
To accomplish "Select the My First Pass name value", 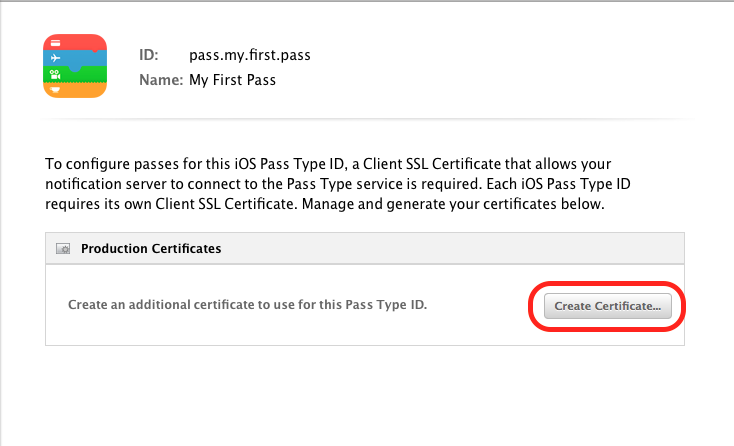I will 232,80.
